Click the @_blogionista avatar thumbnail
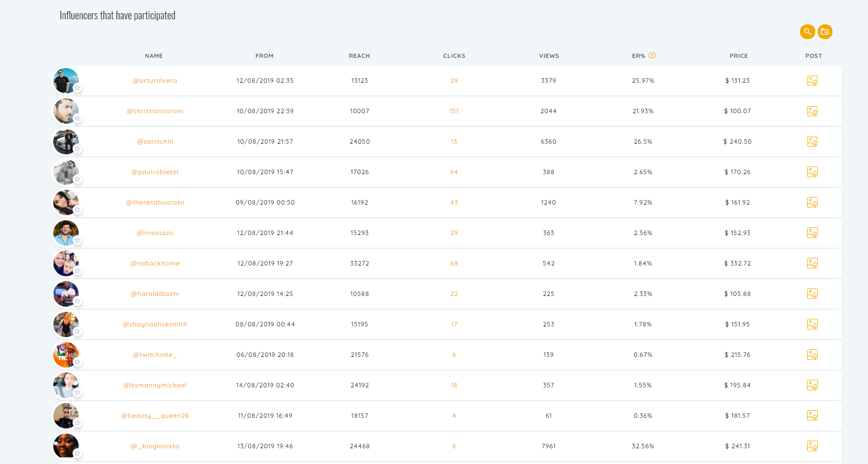 (66, 446)
